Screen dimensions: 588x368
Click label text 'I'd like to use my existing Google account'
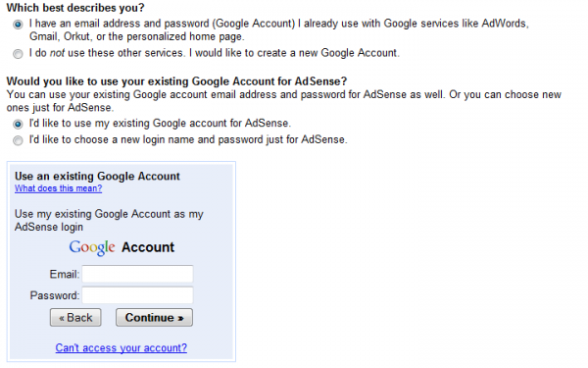(x=160, y=124)
